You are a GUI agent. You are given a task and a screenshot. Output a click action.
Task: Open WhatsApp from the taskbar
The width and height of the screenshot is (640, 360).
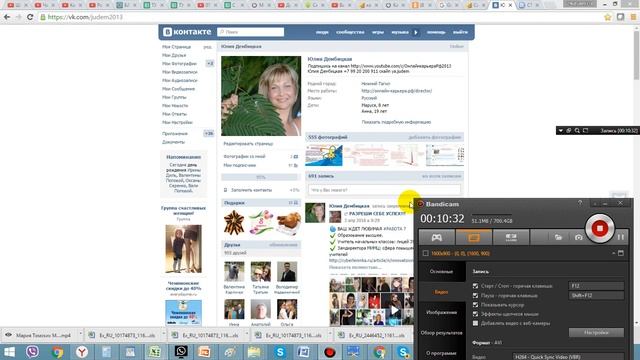181,352
